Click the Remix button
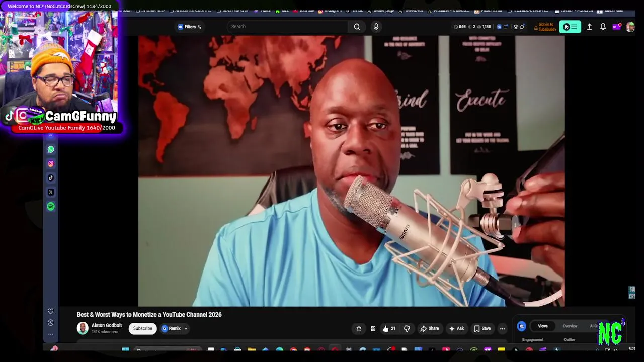Viewport: 644px width, 362px height. pos(171,329)
